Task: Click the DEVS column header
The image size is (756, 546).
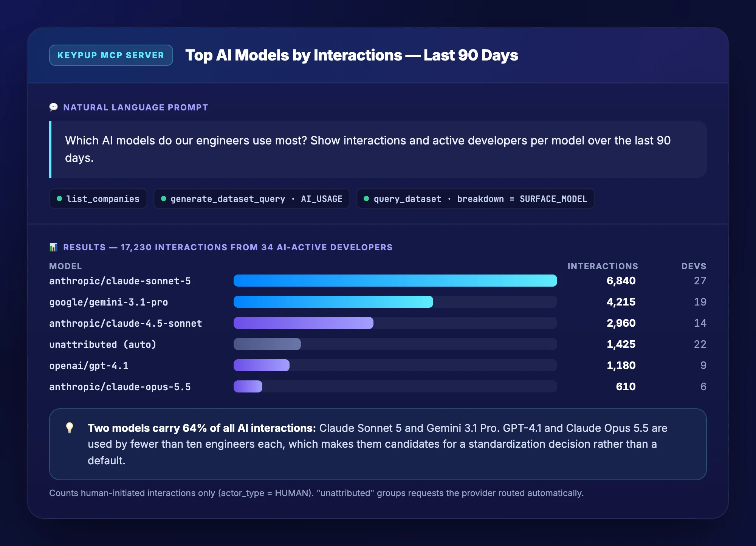Action: (x=694, y=266)
